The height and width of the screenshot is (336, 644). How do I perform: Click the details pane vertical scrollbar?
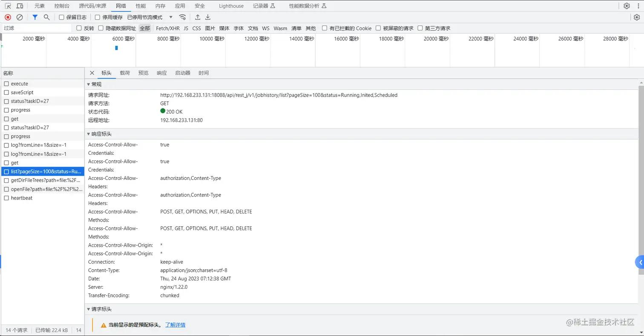(641, 180)
